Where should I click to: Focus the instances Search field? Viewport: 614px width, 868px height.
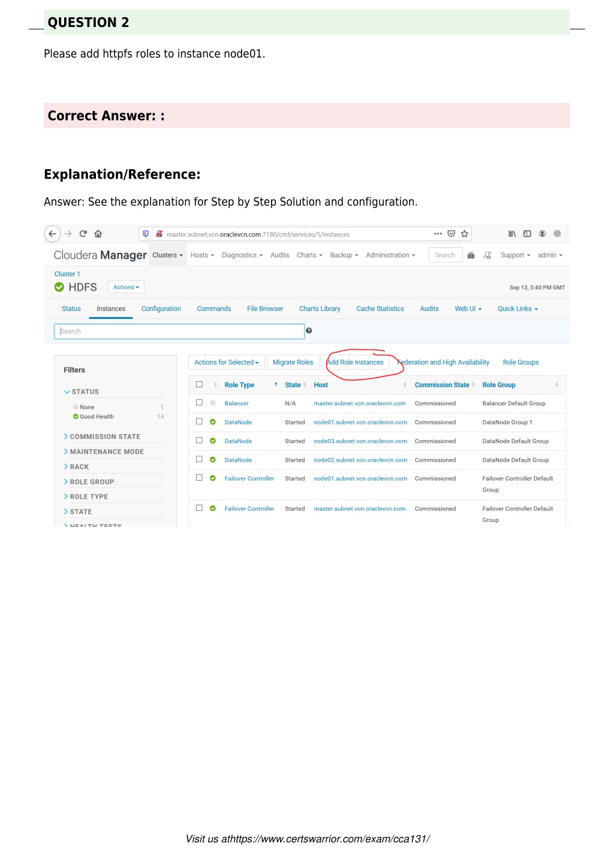coord(179,331)
